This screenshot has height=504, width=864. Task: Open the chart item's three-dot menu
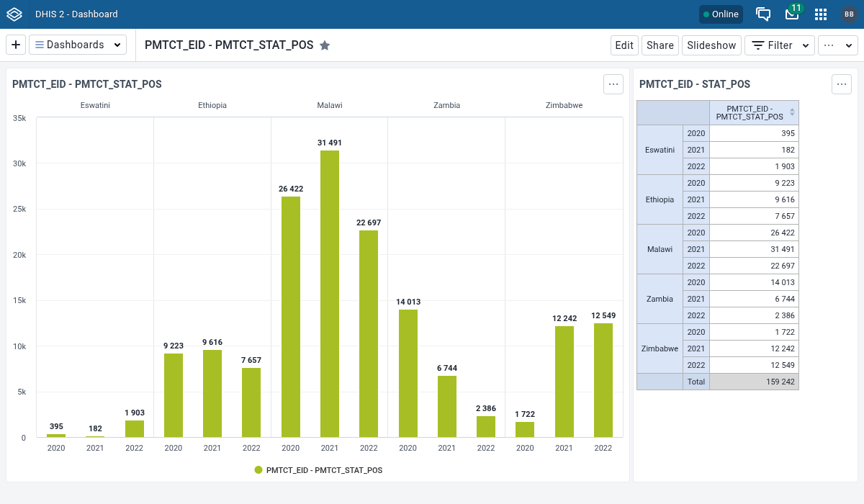[x=613, y=84]
